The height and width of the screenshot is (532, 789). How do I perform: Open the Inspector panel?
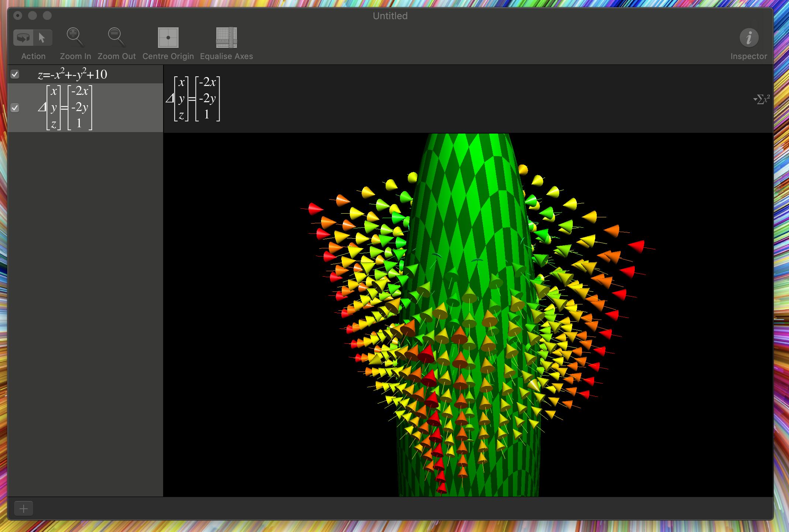tap(748, 38)
